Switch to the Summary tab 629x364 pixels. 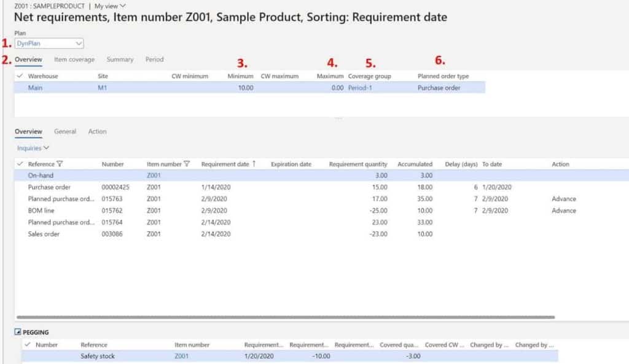(x=119, y=60)
